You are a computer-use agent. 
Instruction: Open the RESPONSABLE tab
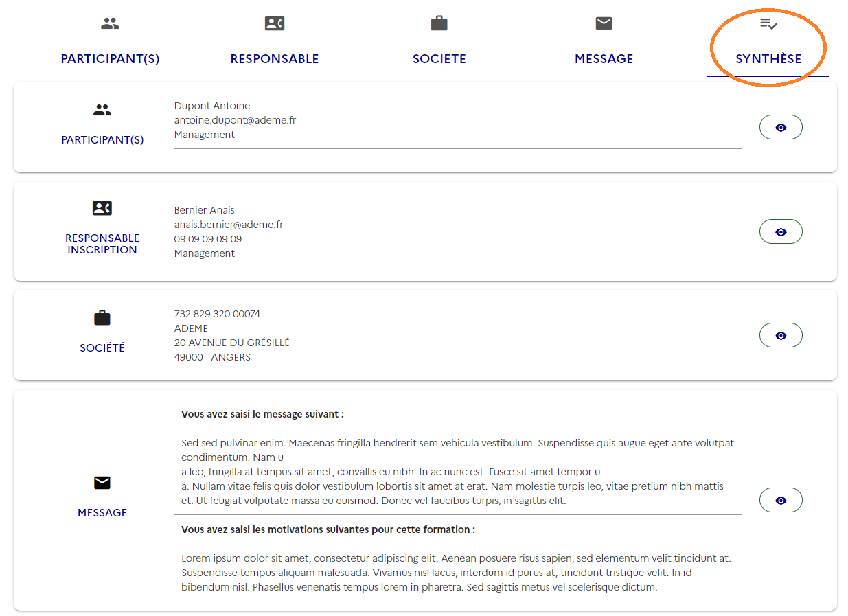(x=275, y=59)
